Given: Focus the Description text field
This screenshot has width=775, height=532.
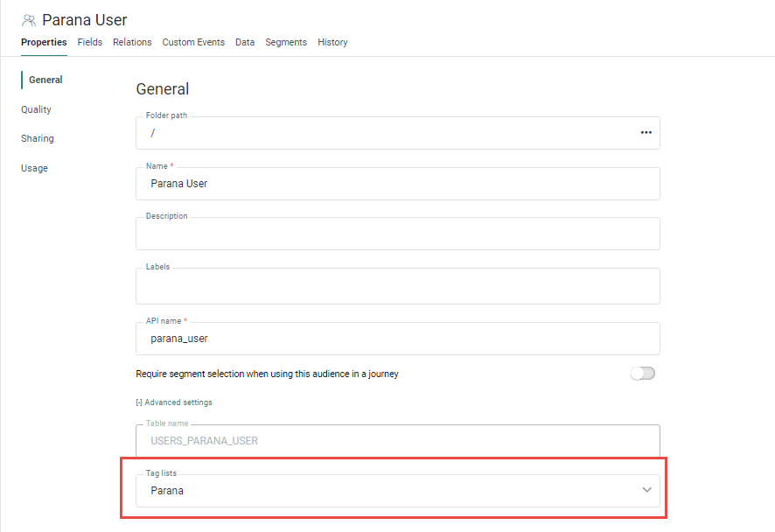Looking at the screenshot, I should [398, 234].
